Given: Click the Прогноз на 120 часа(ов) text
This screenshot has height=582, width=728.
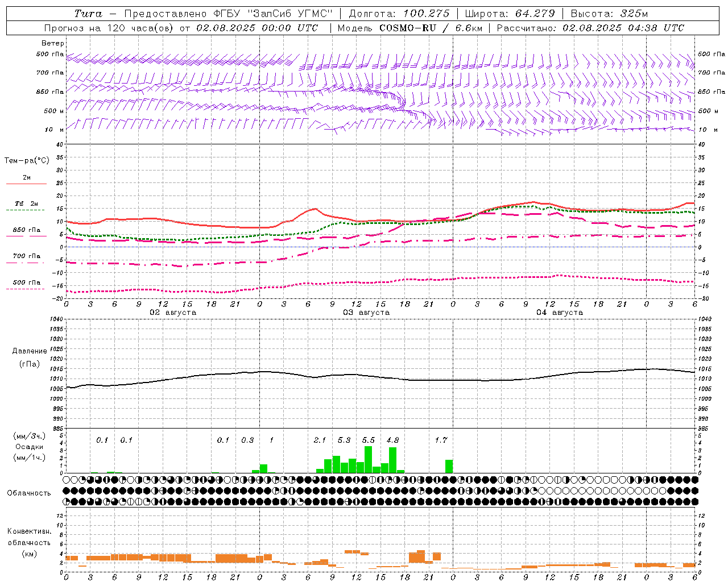Looking at the screenshot, I should (x=109, y=28).
